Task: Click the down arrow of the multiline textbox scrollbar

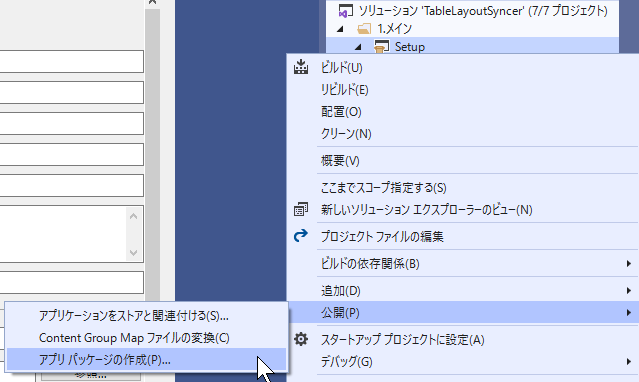Action: [x=133, y=253]
